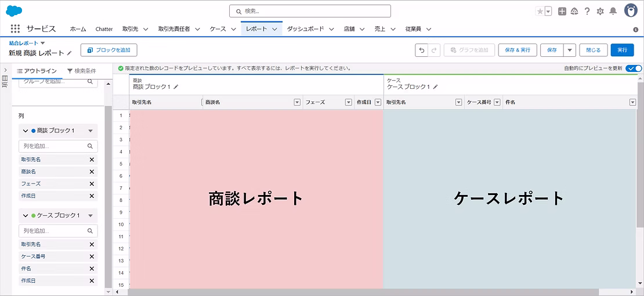This screenshot has height=296, width=644.
Task: Edit the ケース ブロック 1 title pencil
Action: pos(436,86)
